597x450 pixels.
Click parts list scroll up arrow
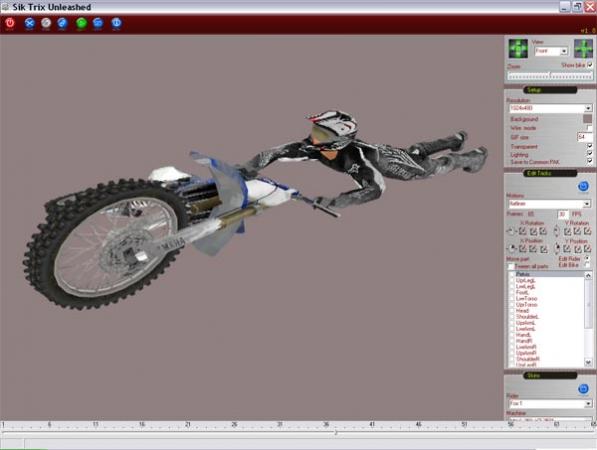click(588, 275)
